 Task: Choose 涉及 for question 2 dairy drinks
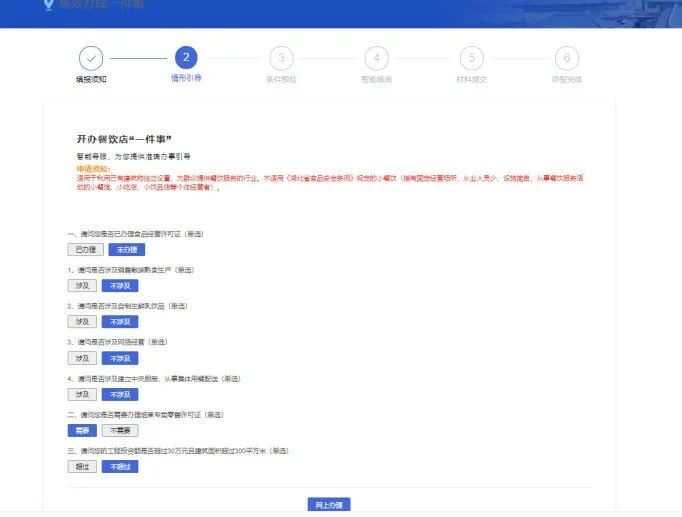tap(82, 322)
